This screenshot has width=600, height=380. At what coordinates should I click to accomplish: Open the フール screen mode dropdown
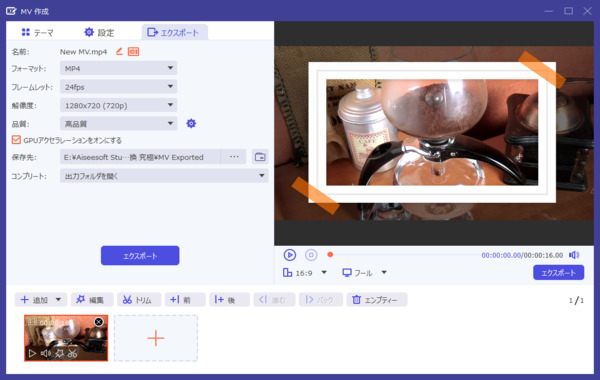pyautogui.click(x=364, y=273)
